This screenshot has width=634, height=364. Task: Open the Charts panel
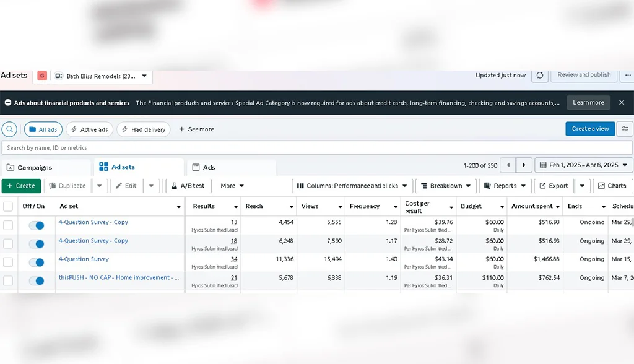tap(611, 186)
